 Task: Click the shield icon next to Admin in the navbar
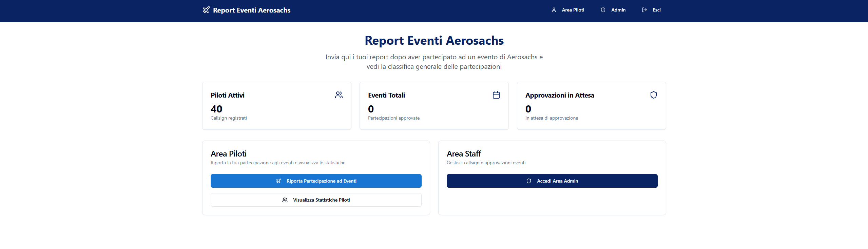[603, 10]
